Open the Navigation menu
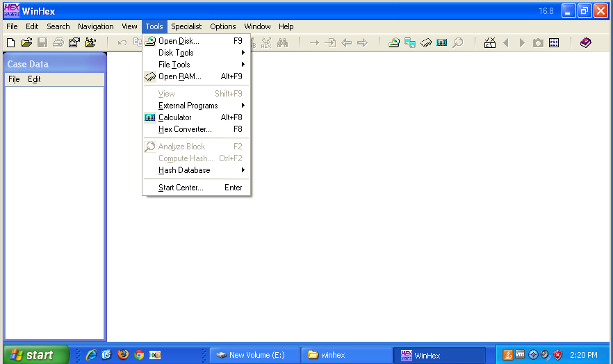This screenshot has height=364, width=613. pyautogui.click(x=96, y=26)
